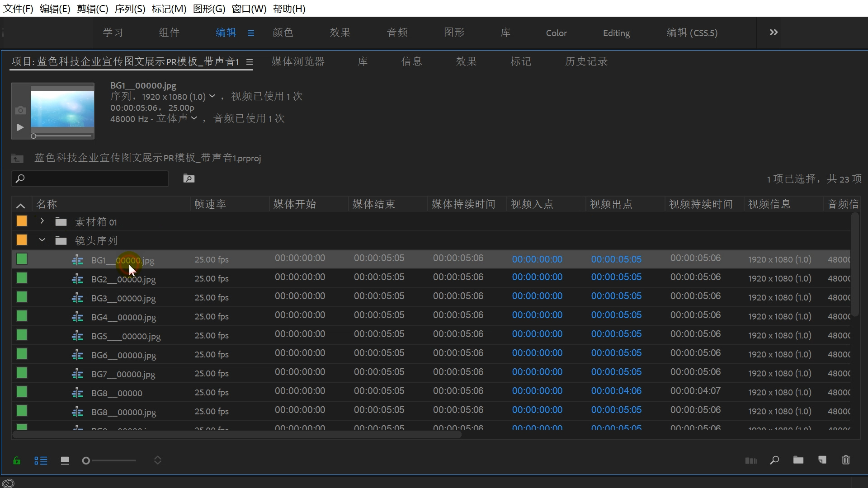Screen dimensions: 868x488
Task: Open 媒体浏览器 panel tab
Action: pyautogui.click(x=298, y=61)
